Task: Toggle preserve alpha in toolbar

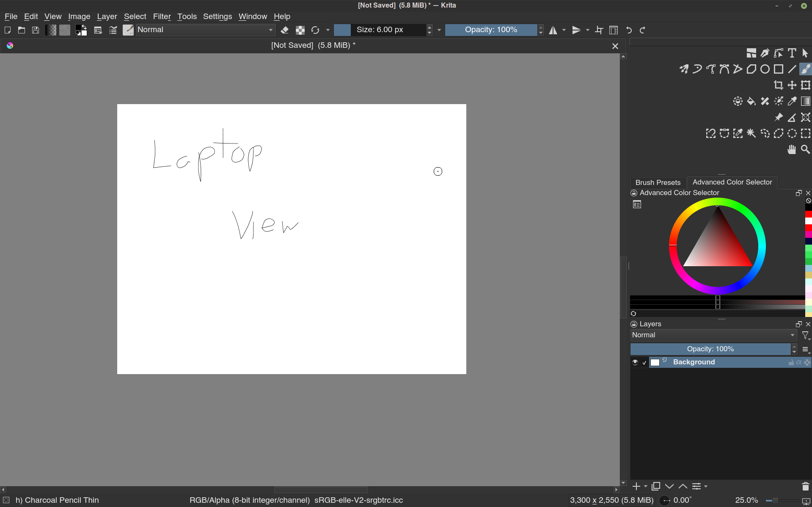Action: click(300, 30)
